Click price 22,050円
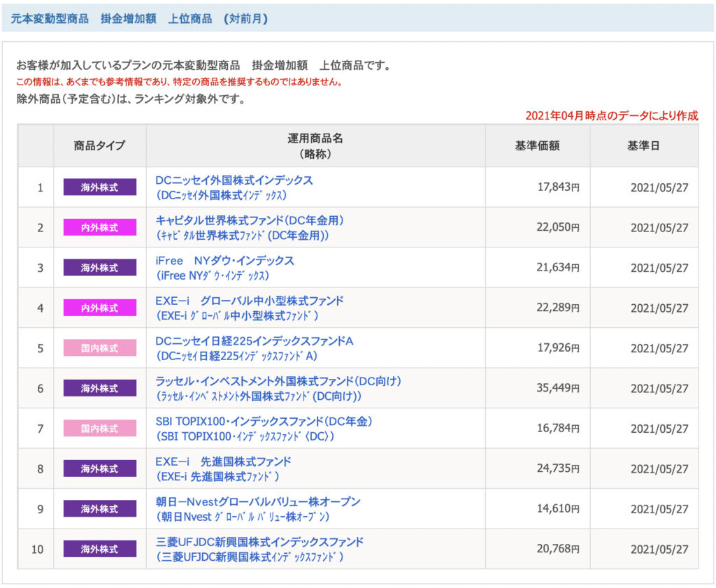 558,227
